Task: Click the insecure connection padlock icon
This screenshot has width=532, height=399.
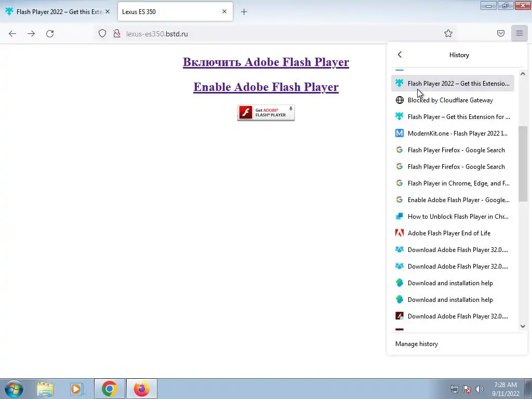Action: tap(117, 34)
